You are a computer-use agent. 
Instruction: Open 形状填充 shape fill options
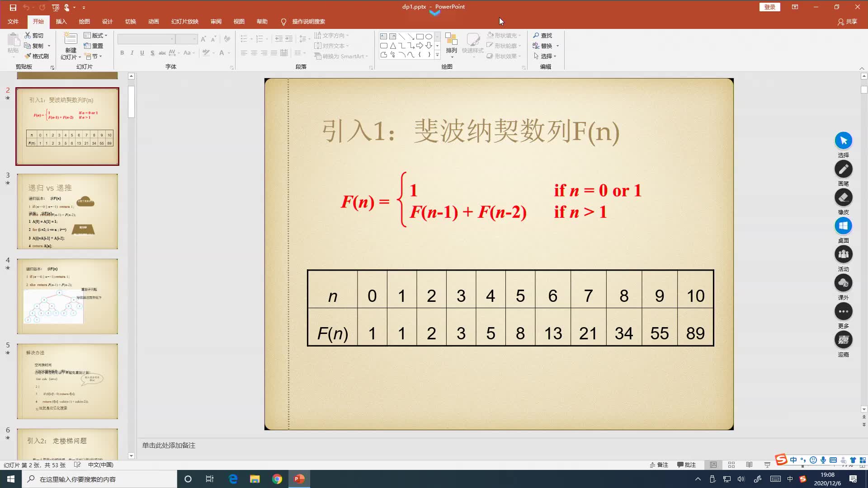tap(504, 35)
